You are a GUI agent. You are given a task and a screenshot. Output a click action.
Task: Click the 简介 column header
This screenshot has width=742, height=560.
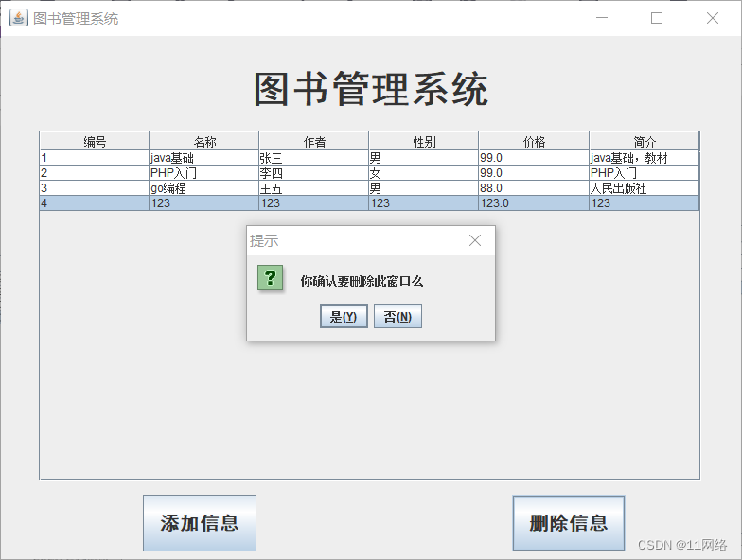pos(644,141)
